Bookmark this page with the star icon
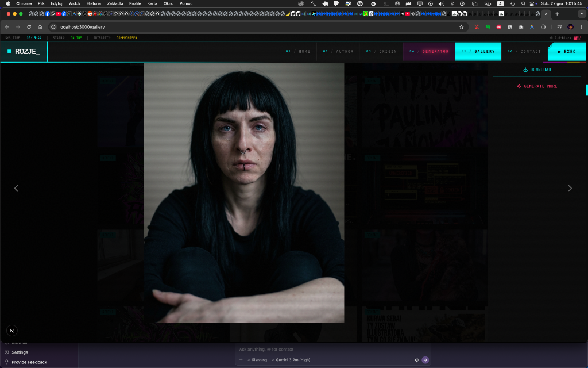The height and width of the screenshot is (368, 588). [x=461, y=27]
